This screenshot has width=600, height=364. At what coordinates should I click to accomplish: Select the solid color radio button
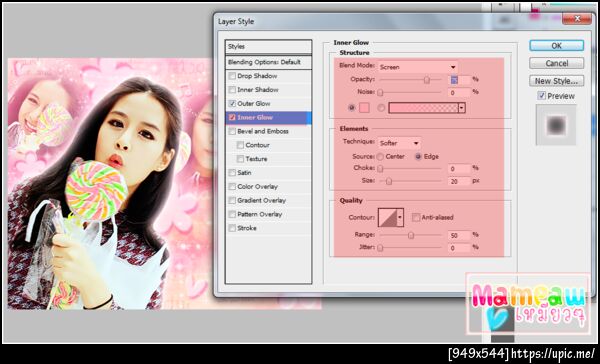coord(351,108)
